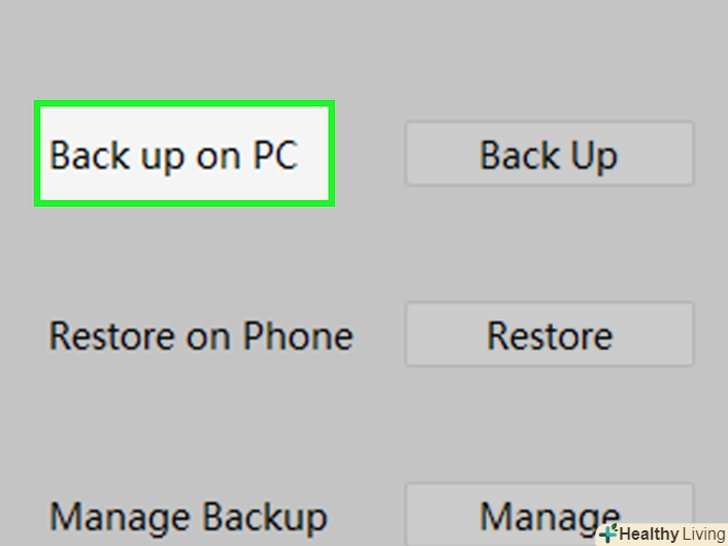Open the Healthy Living watermark link
Viewport: 728px width, 546px height.
click(x=662, y=534)
